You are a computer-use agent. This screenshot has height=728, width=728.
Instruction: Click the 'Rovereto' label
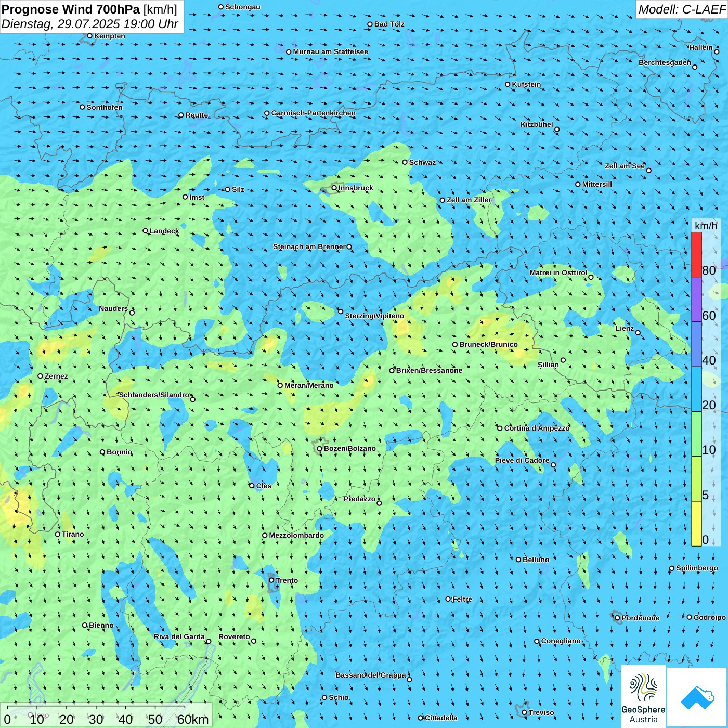point(234,636)
